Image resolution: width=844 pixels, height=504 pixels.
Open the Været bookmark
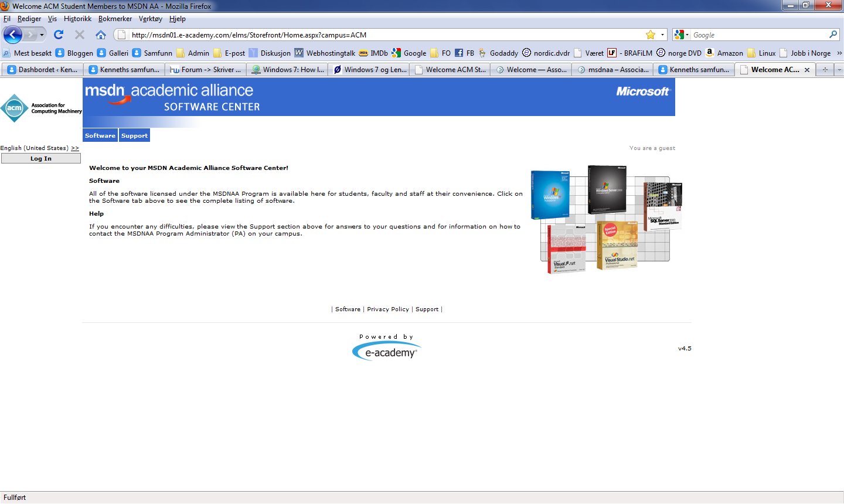point(588,53)
